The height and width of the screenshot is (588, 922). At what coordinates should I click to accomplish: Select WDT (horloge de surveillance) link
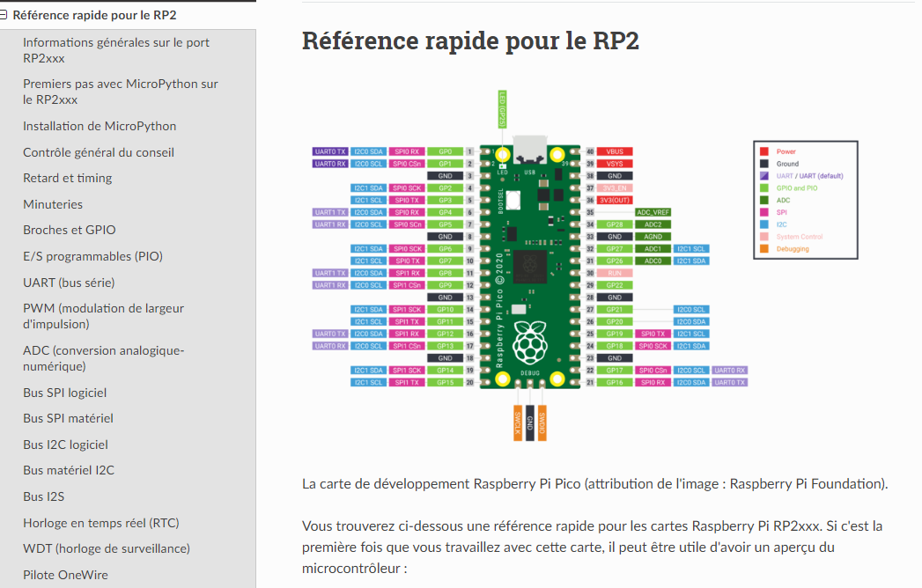(107, 548)
